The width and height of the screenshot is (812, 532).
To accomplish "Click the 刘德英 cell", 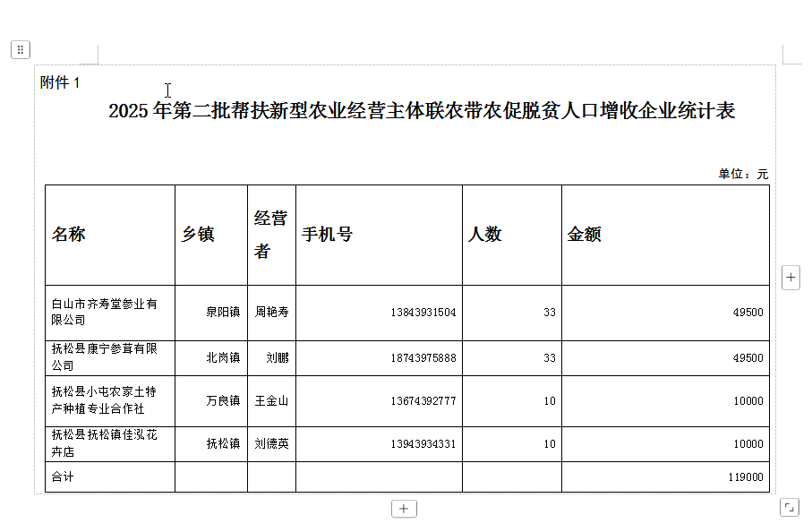I will [271, 443].
